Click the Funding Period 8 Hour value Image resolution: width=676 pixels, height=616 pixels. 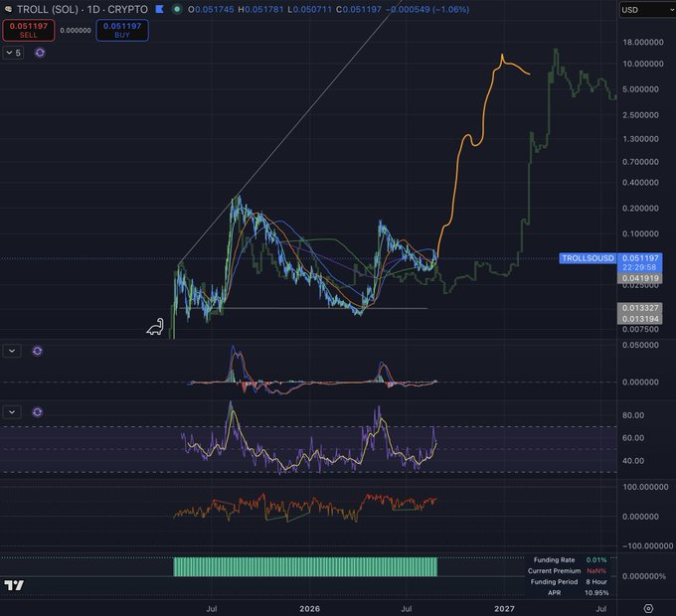(x=596, y=581)
